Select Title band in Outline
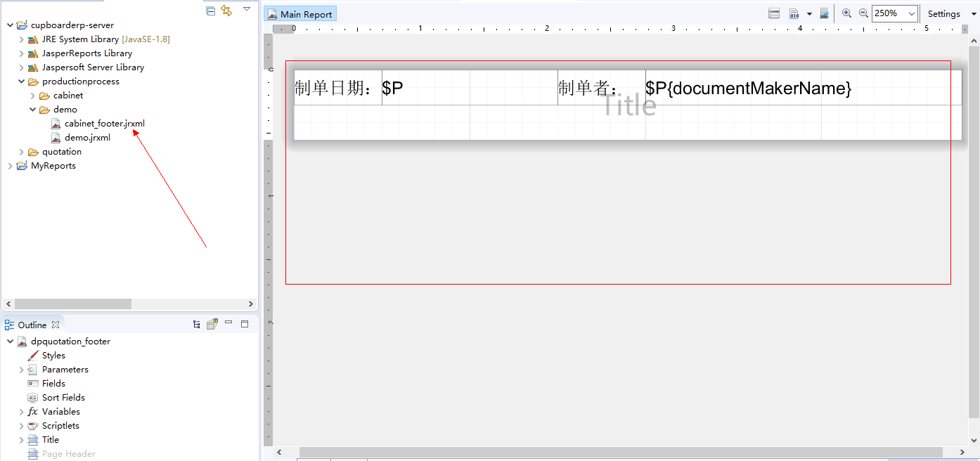Screen dimensions: 980x461 (x=51, y=440)
